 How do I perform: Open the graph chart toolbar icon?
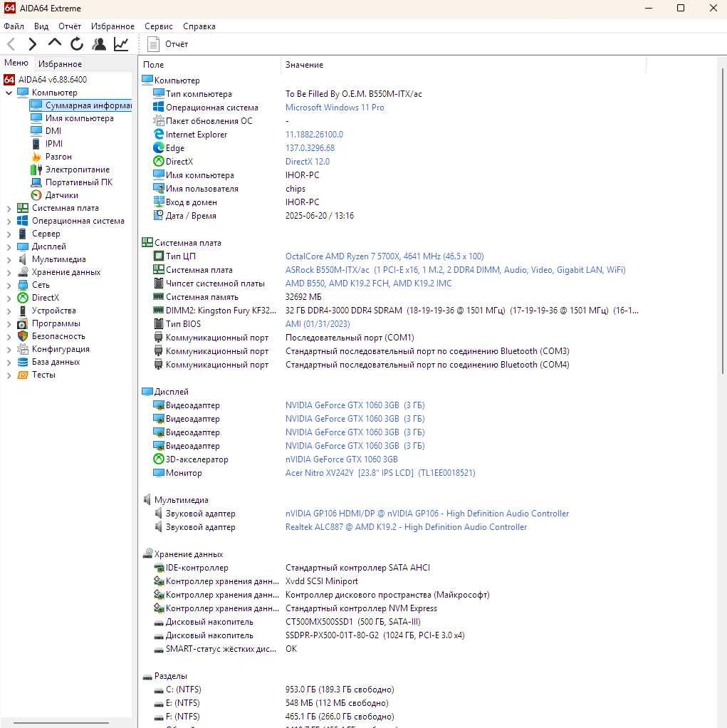(x=121, y=44)
